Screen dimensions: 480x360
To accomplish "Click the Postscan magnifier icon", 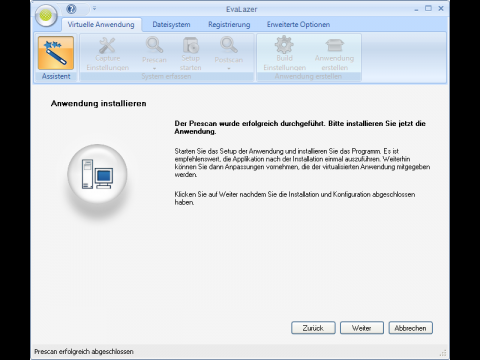I will 229,45.
